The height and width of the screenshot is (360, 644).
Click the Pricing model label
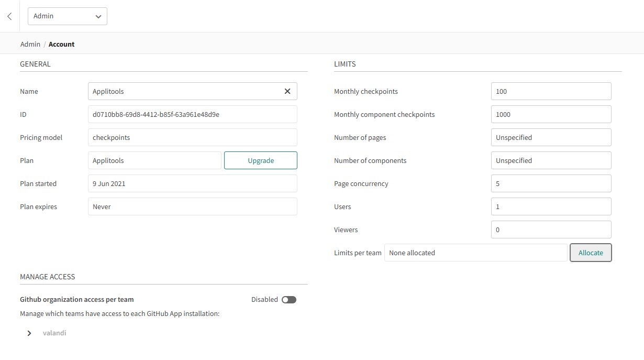pos(41,137)
